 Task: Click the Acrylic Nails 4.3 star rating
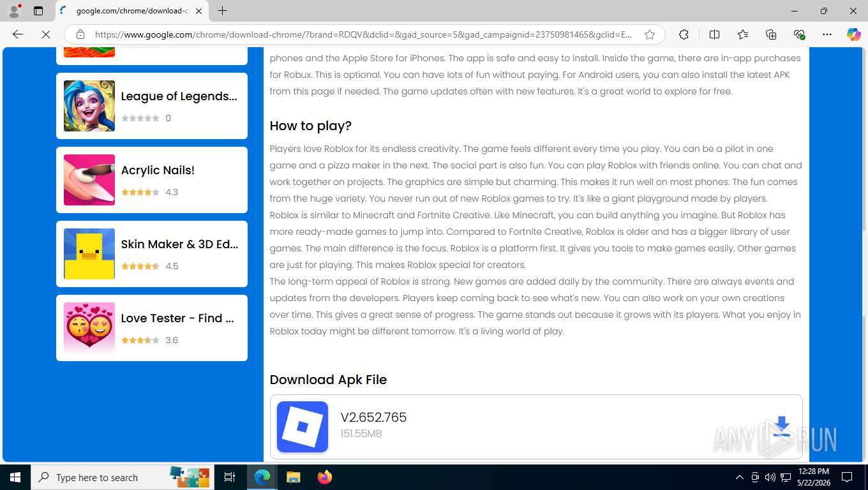(x=140, y=192)
